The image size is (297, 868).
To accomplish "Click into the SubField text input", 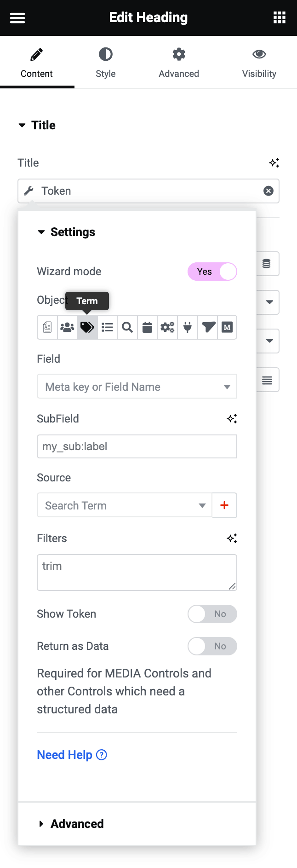I will 137,446.
